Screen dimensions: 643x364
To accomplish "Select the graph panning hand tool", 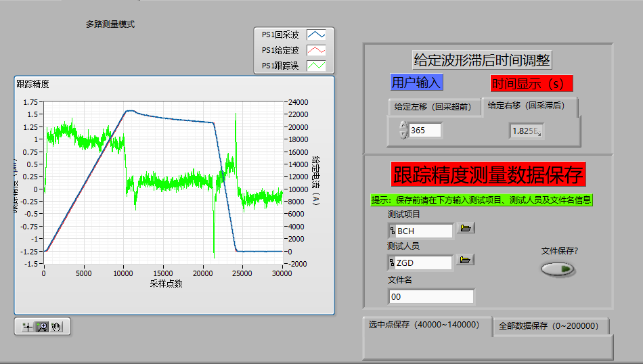I will point(56,327).
